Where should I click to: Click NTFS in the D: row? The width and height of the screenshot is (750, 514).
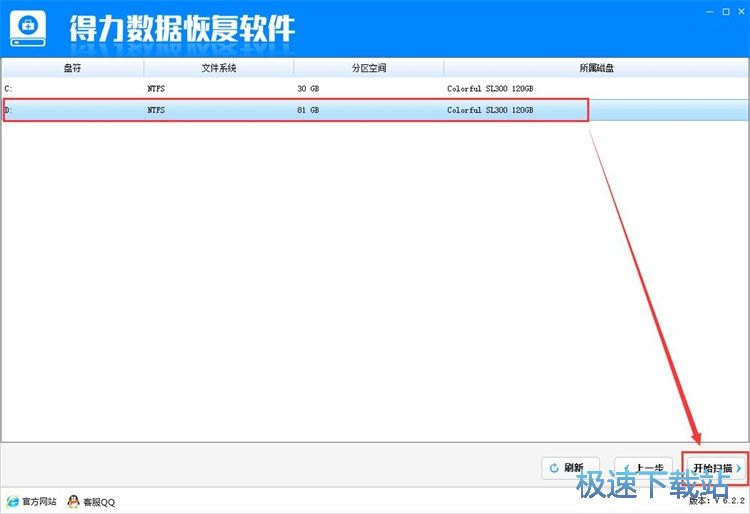[156, 110]
